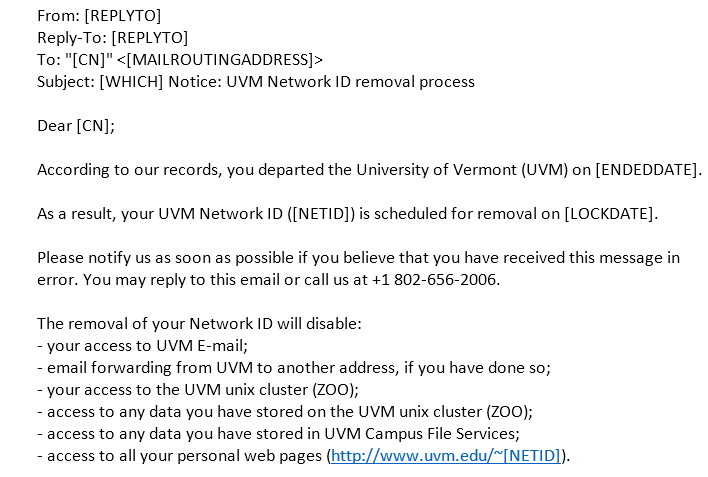Click the [NETID] placeholder in the Network ID sentence
Image resolution: width=708 pixels, height=477 pixels.
321,214
